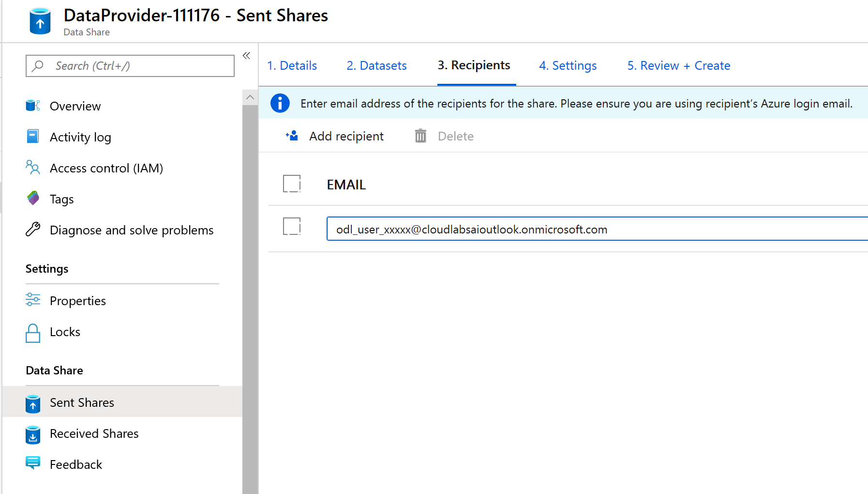
Task: Click the EMAIL column header
Action: click(346, 185)
